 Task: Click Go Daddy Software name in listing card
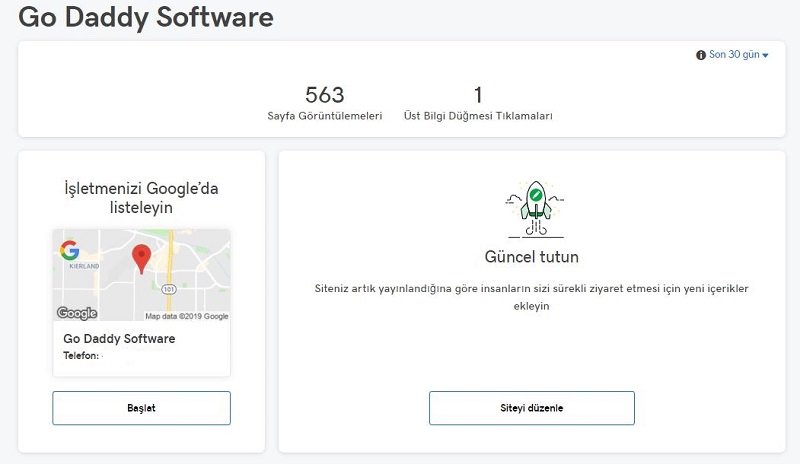(x=119, y=338)
